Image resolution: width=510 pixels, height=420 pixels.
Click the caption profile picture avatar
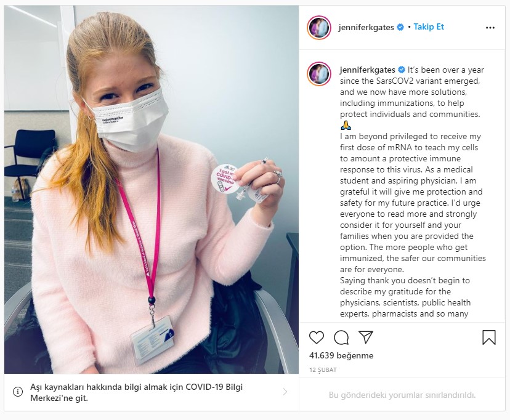click(319, 74)
